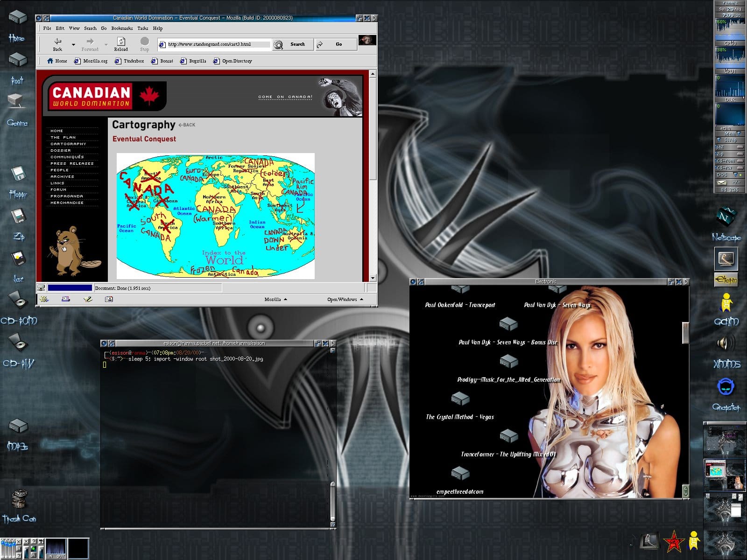
Task: Open the Trash Can icon
Action: pos(20,499)
